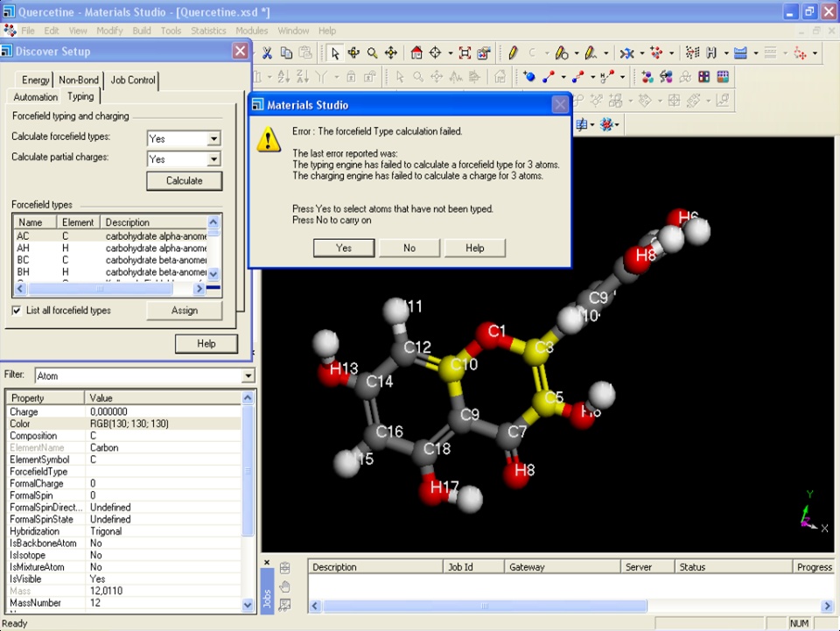840x631 pixels.
Task: Click the C10 atom in the viewer
Action: point(451,368)
